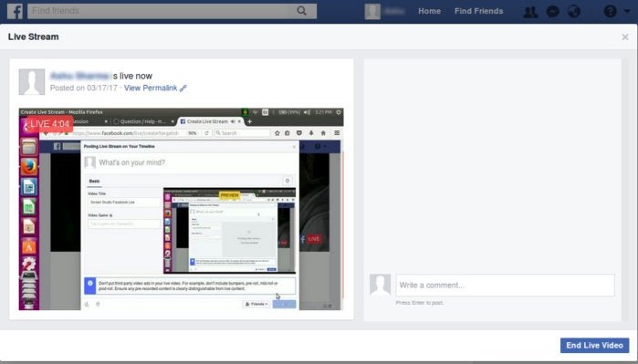Click the LIVE 4:04 badge
Viewport: 638px width, 364px height.
click(x=49, y=124)
